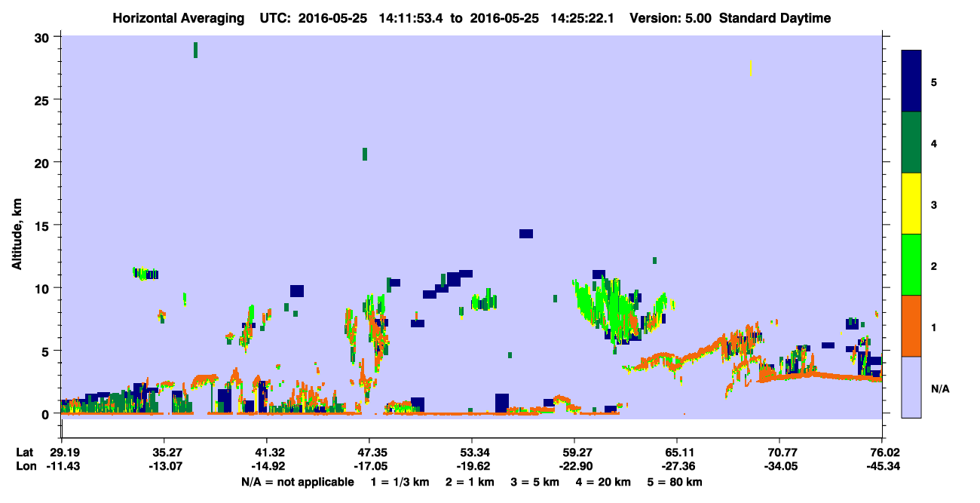Click the yellow level 3 color swatch
Screen dimensions: 980x503
coord(911,204)
